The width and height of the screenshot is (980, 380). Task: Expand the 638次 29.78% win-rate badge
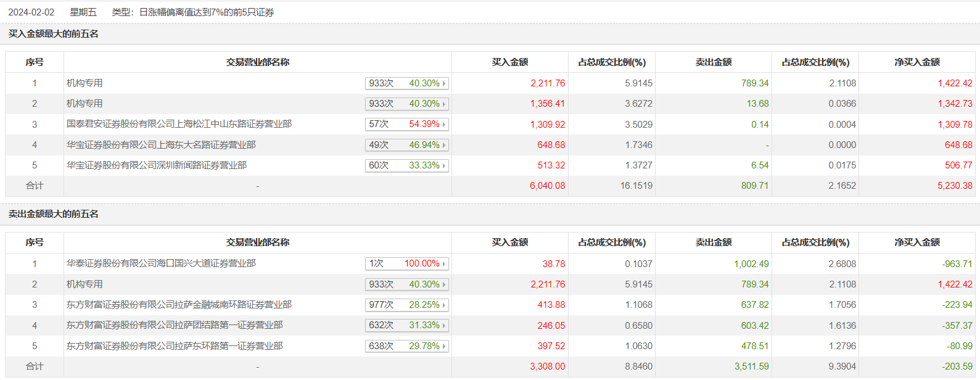[x=407, y=346]
